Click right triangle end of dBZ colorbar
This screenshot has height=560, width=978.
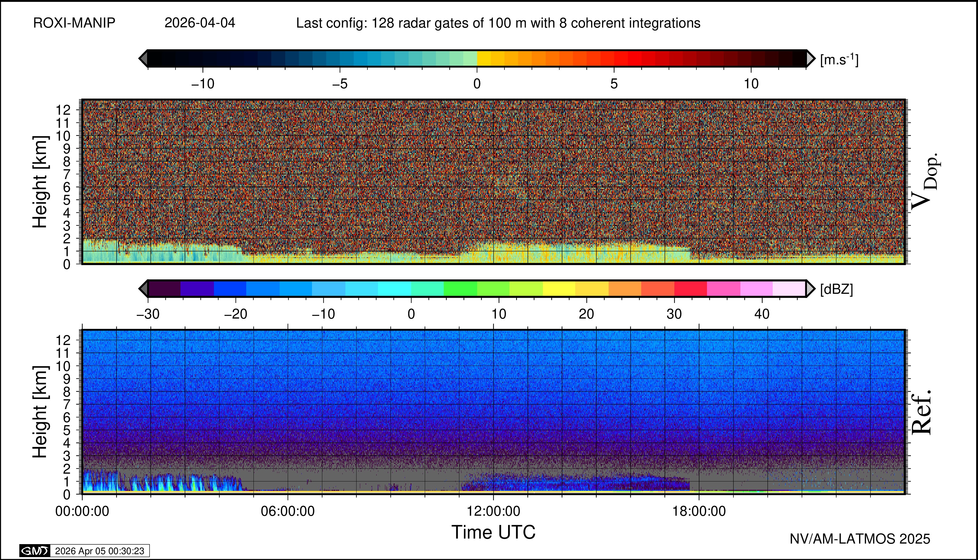(x=810, y=288)
